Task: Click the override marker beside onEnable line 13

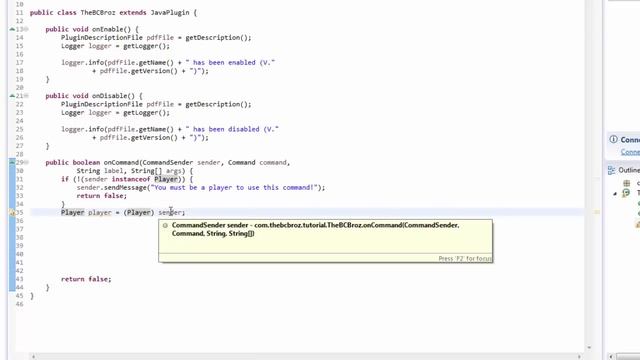Action: point(12,29)
